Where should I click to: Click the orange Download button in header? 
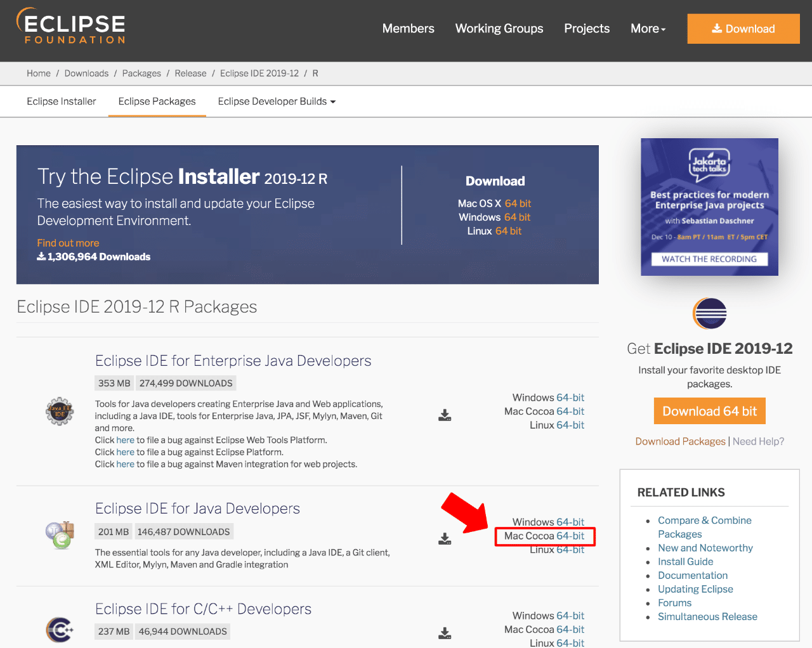click(743, 29)
